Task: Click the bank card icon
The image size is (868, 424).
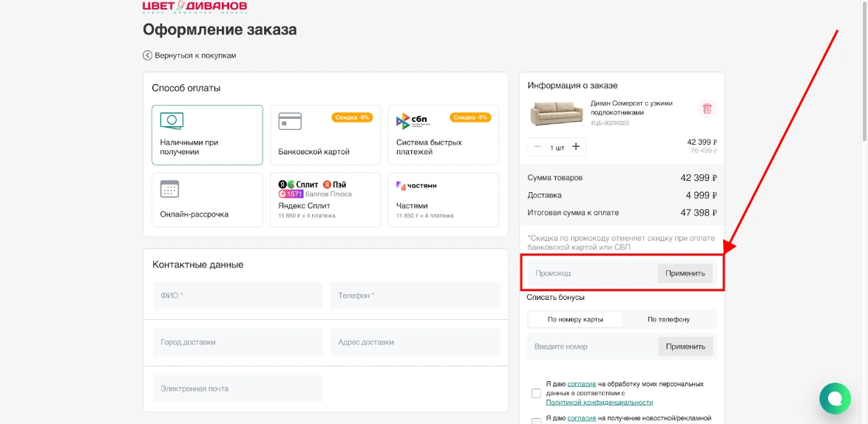Action: (290, 121)
